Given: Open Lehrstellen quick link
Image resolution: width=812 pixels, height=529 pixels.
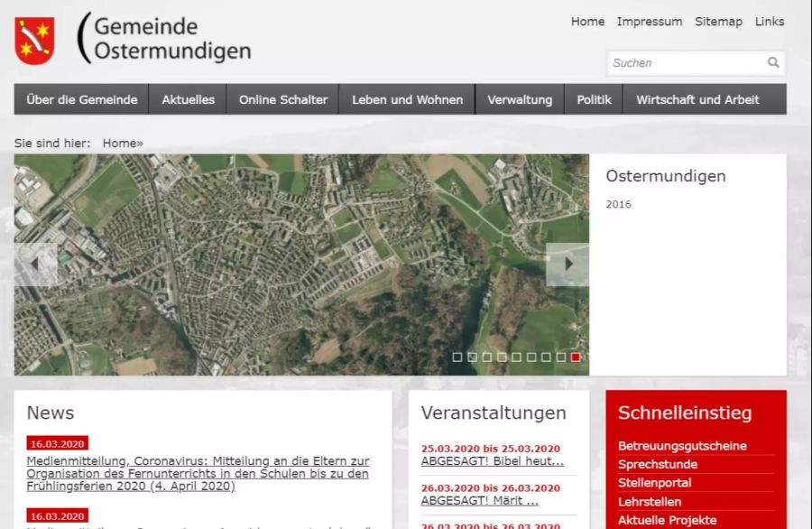Looking at the screenshot, I should coord(650,502).
